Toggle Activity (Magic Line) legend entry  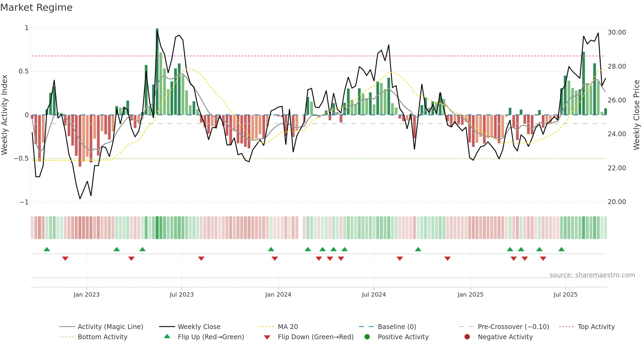pyautogui.click(x=101, y=327)
